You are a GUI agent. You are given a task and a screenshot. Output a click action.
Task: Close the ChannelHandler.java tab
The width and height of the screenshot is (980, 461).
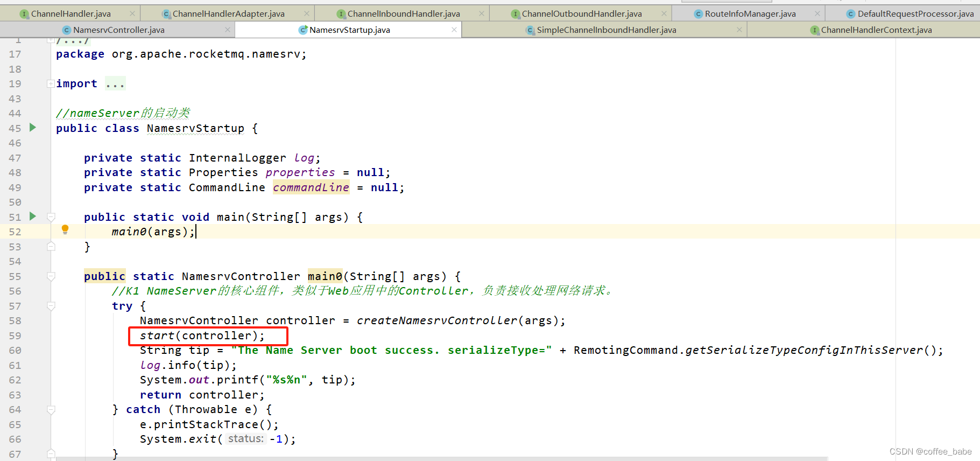[x=132, y=13]
